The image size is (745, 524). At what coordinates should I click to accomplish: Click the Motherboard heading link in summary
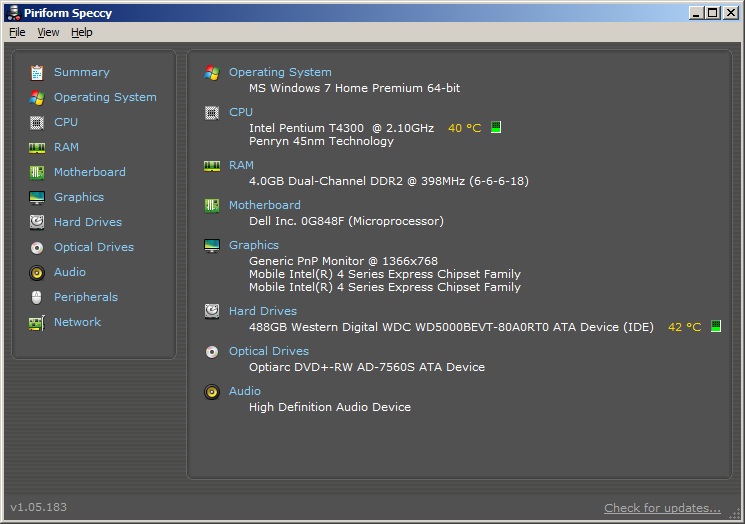265,205
